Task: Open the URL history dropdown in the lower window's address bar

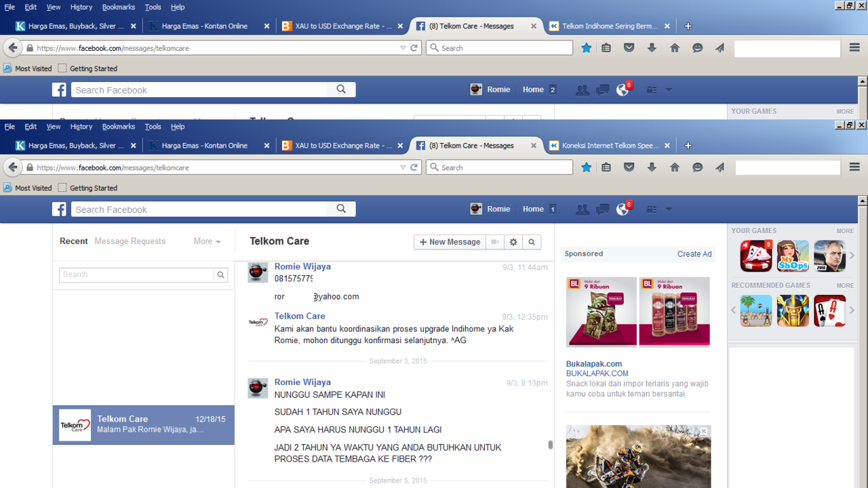Action: pyautogui.click(x=403, y=167)
